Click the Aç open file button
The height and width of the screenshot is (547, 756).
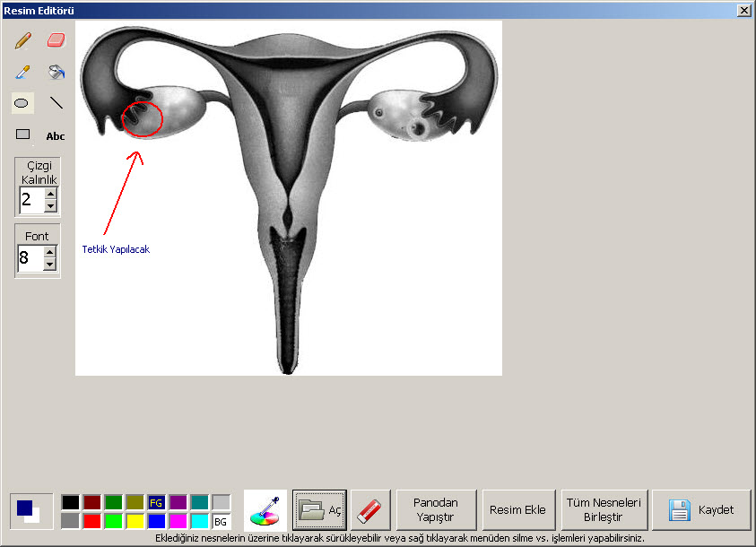pyautogui.click(x=319, y=510)
